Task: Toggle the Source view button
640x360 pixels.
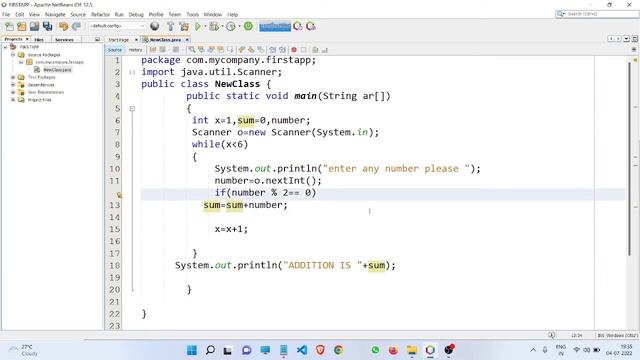Action: coord(115,50)
